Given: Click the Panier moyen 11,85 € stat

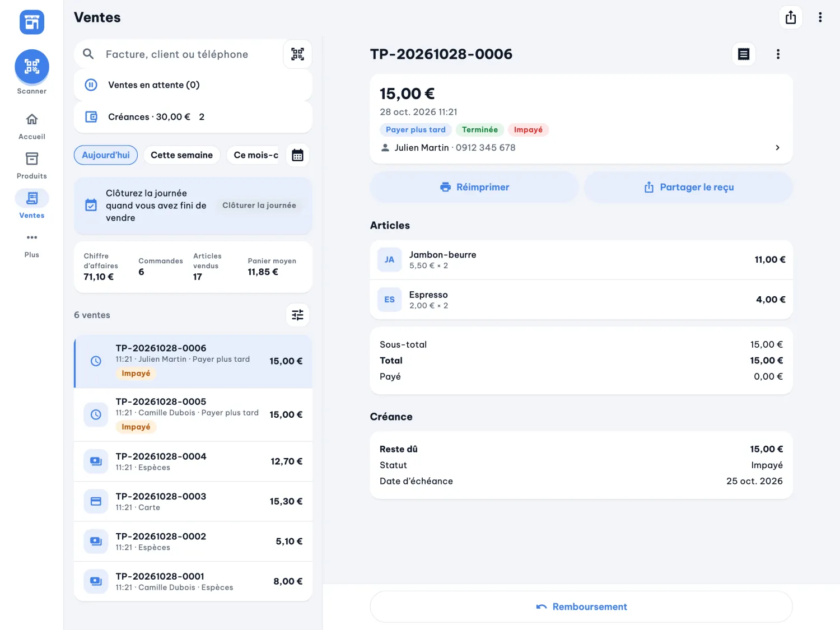Looking at the screenshot, I should pos(272,267).
